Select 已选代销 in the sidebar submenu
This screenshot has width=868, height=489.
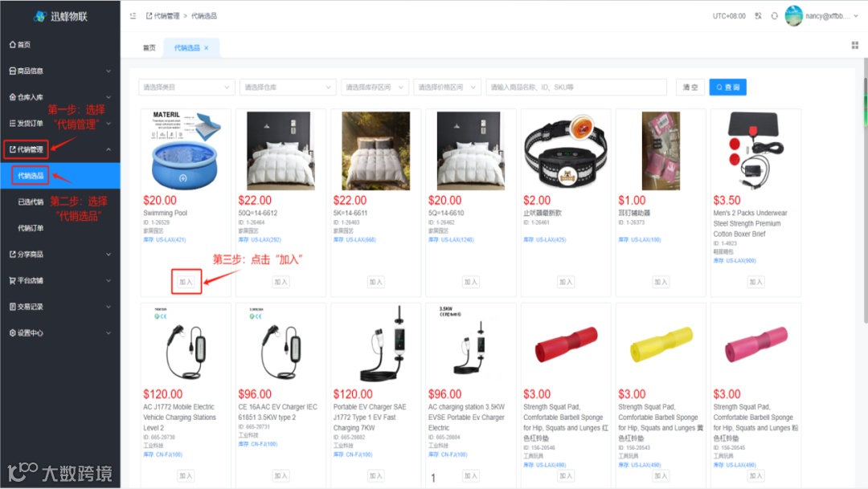(31, 202)
